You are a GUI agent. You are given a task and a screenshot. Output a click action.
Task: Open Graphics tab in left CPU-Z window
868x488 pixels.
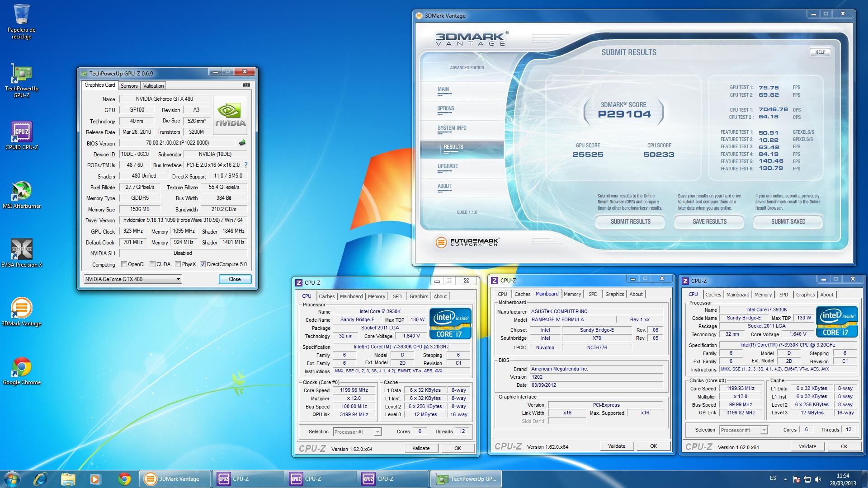pyautogui.click(x=419, y=296)
